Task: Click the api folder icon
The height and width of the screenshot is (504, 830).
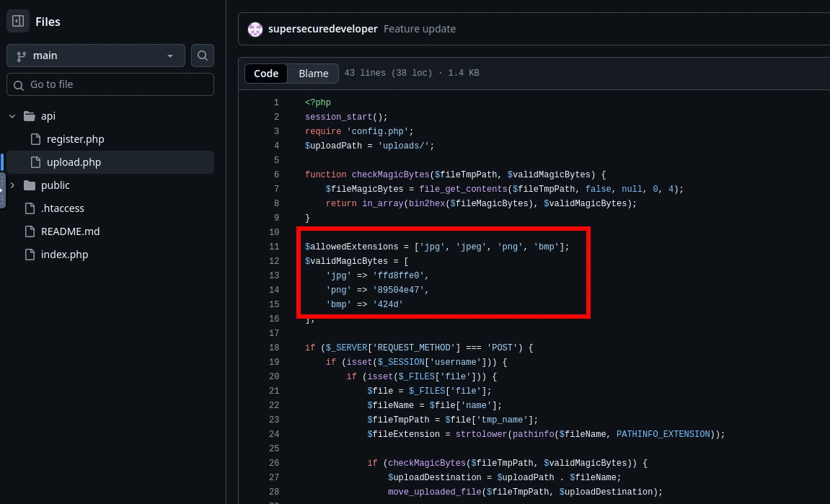Action: coord(30,116)
